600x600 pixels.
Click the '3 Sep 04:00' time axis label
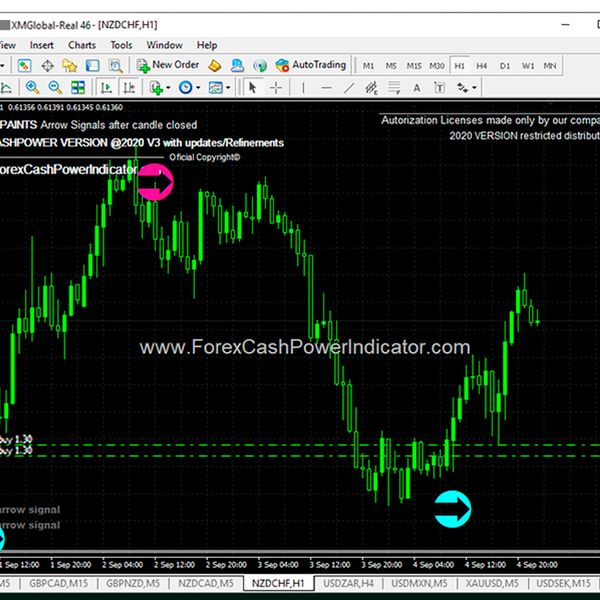[278, 565]
